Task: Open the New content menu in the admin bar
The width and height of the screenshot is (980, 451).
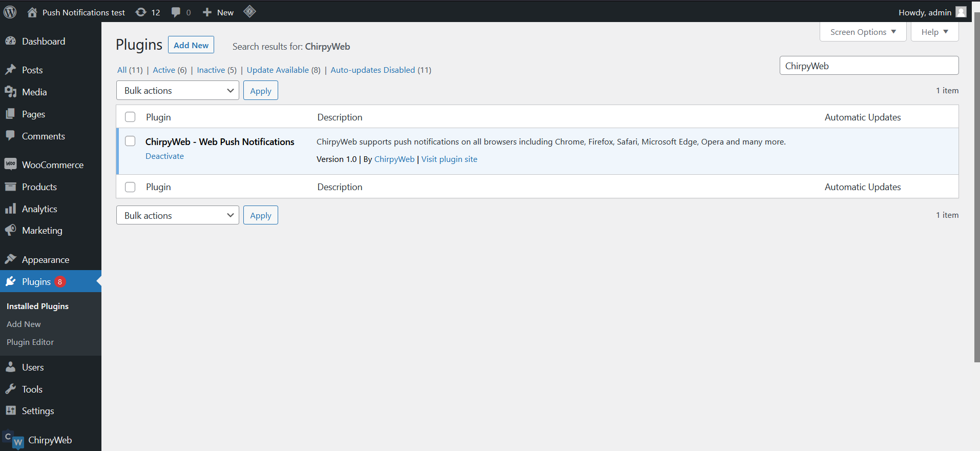Action: 218,12
